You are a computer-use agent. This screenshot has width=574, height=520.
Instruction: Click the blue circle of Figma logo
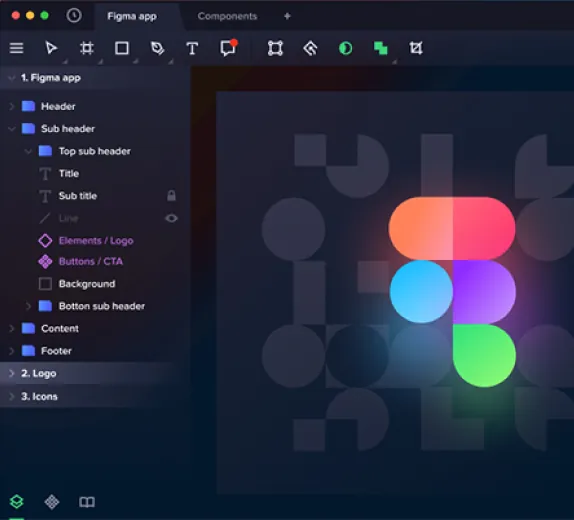[x=421, y=292]
